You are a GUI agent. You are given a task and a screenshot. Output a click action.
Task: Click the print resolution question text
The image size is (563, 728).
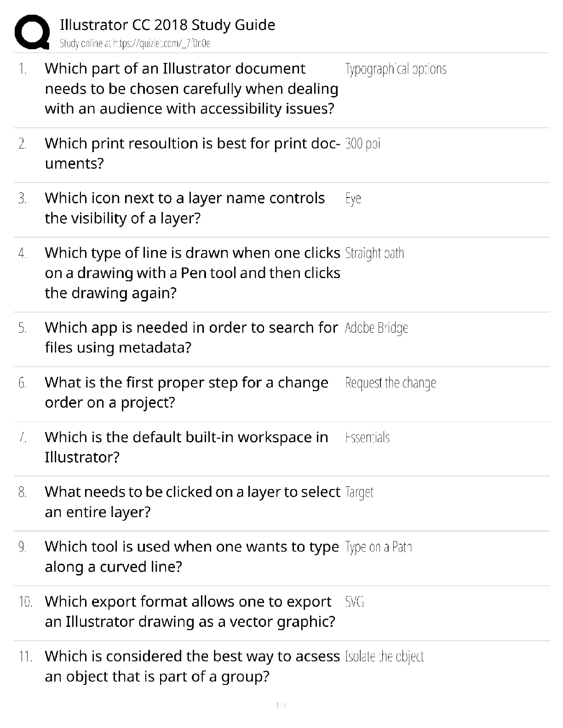192,153
